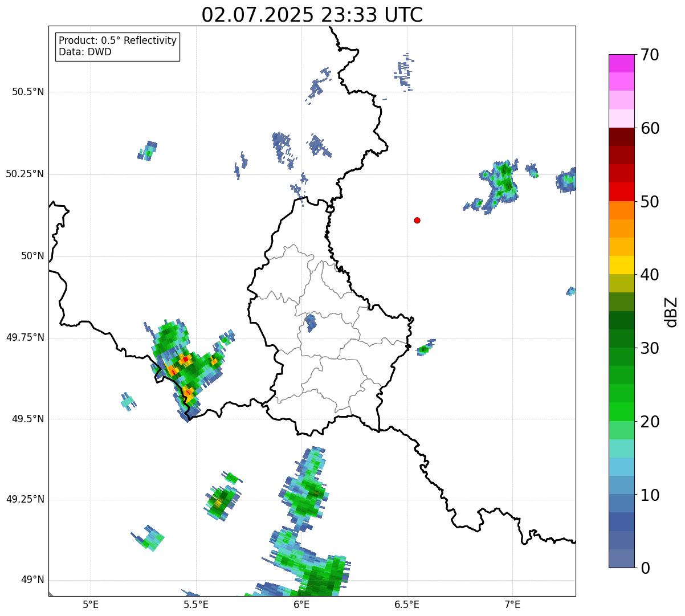Viewport: 685px width, 616px height.
Task: Click the 49.25°N latitude label
Action: pyautogui.click(x=25, y=499)
